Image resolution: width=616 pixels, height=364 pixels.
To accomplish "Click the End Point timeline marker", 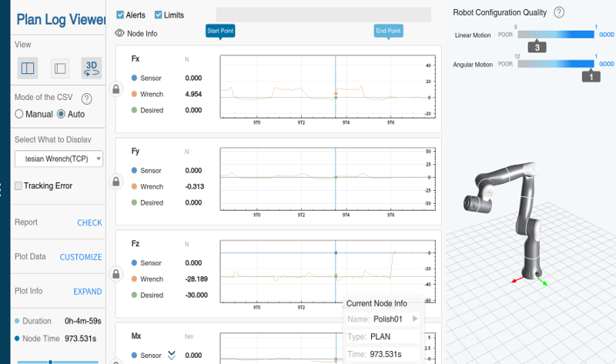I will [x=387, y=32].
